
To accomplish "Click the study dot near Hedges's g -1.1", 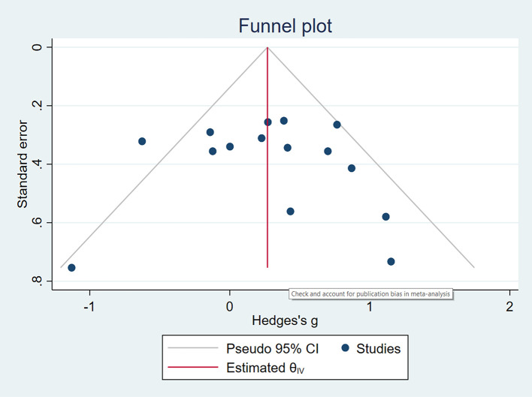I will 71,268.
